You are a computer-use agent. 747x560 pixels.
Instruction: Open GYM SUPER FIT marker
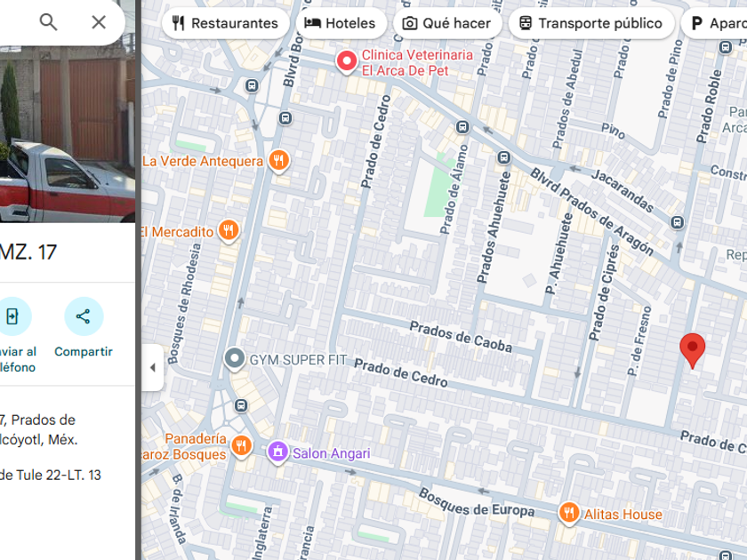tap(235, 359)
